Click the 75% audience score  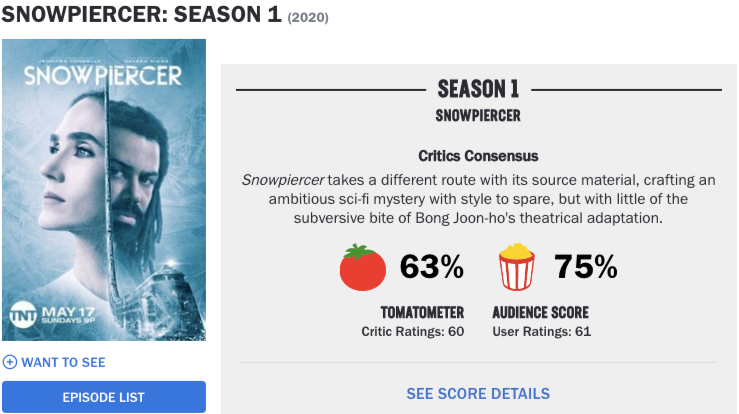[585, 267]
